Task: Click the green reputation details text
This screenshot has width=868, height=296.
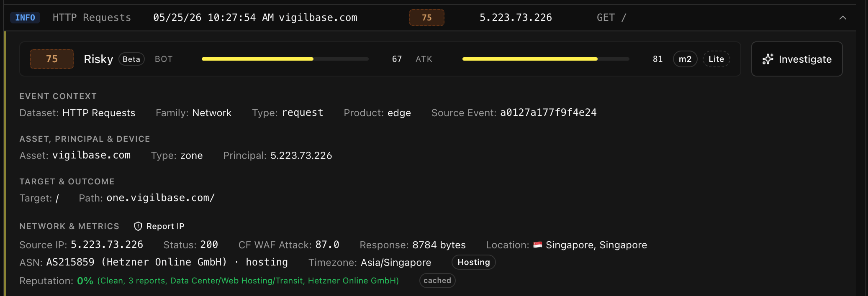Action: 248,281
